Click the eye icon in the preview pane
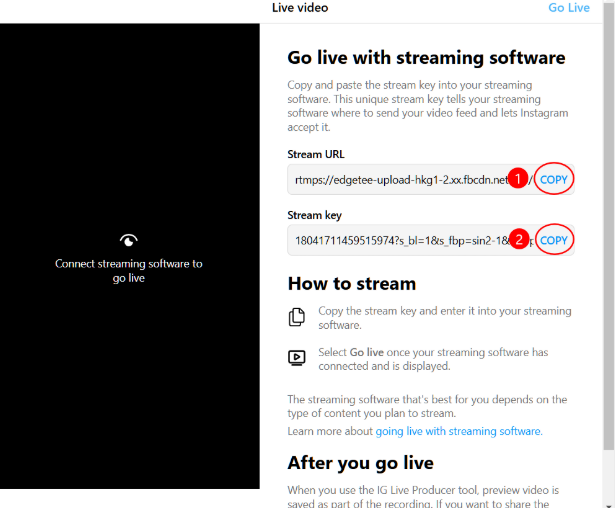 click(128, 240)
